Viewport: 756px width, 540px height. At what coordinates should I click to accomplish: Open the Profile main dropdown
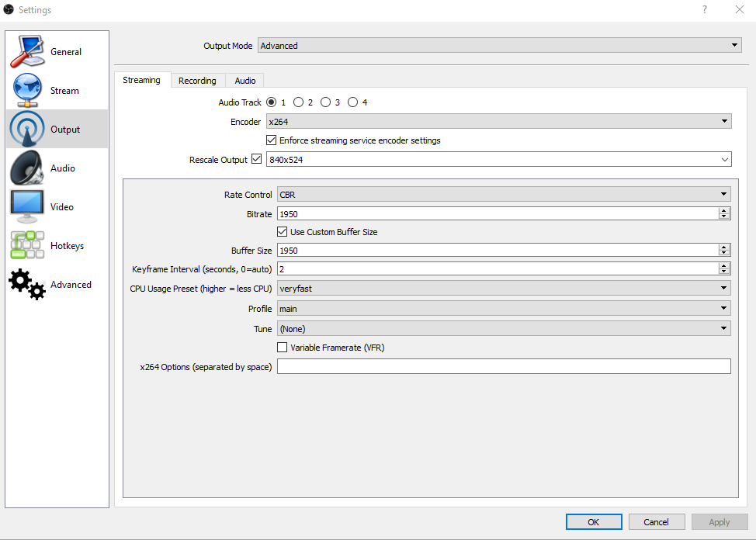pyautogui.click(x=504, y=309)
